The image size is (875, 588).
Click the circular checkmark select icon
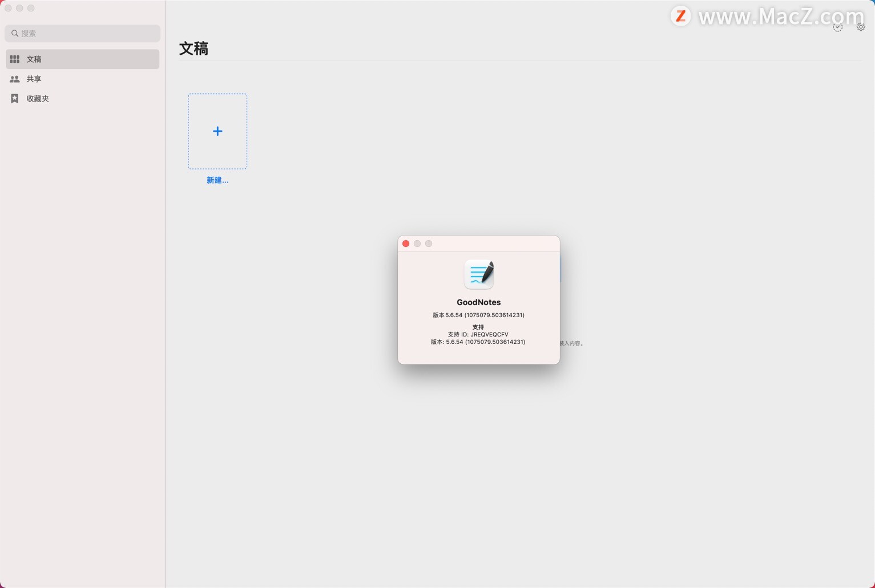click(x=837, y=27)
